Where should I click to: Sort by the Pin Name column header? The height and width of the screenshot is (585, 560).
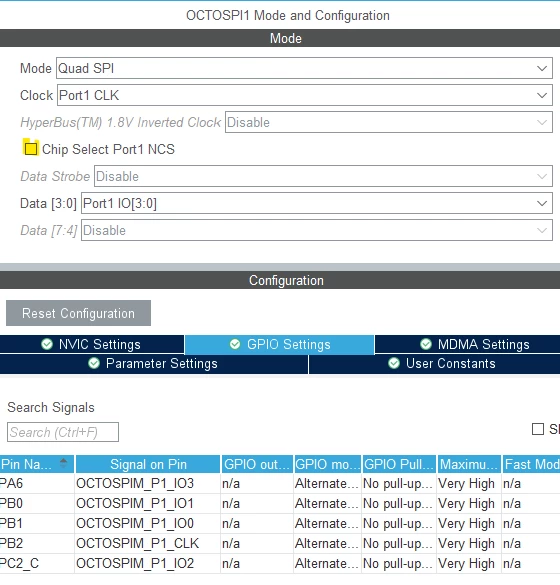tap(37, 464)
